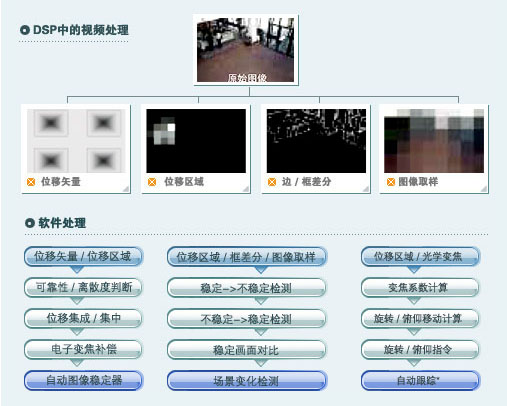Click the 自动图像稳定器 button
Screen dimensions: 507x406
83,380
